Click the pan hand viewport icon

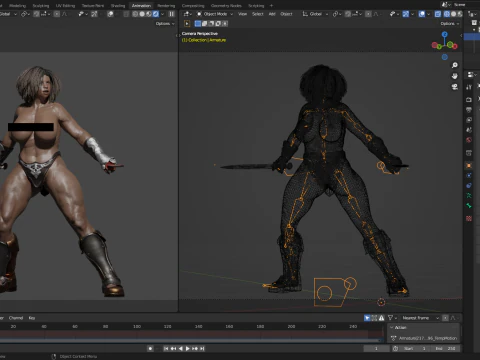tap(455, 76)
